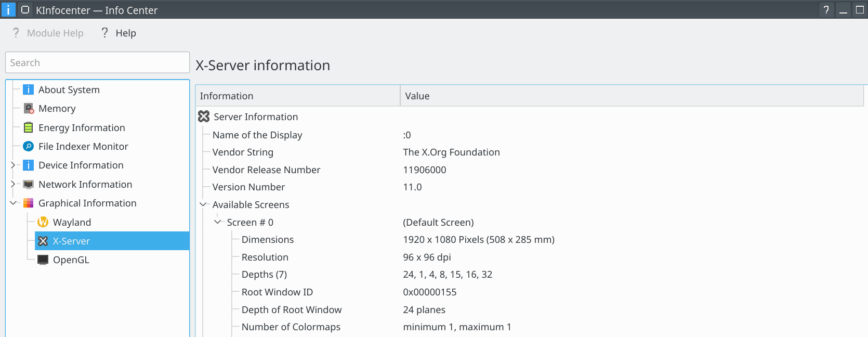Click the Server Information X logo icon
Viewport: 868px width, 337px height.
pos(204,116)
